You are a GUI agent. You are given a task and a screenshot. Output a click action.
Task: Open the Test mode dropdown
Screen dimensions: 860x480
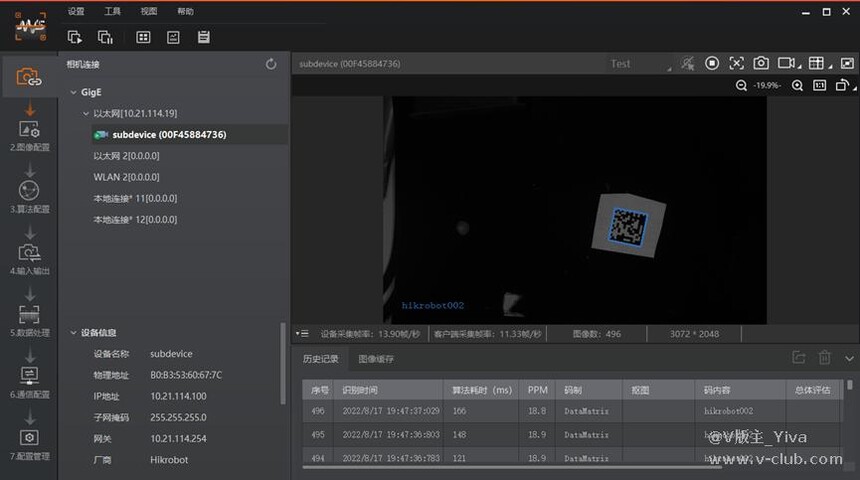click(640, 64)
